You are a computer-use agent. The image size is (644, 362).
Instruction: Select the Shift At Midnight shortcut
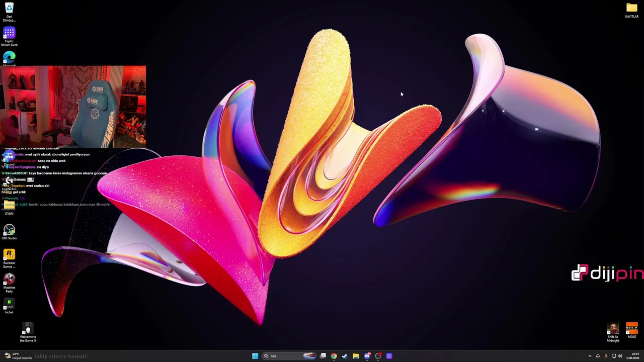(613, 333)
